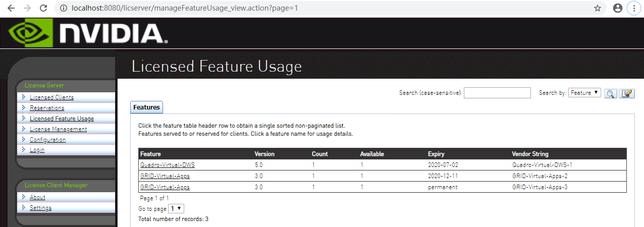Open Licensed Clients in sidebar

(x=51, y=97)
